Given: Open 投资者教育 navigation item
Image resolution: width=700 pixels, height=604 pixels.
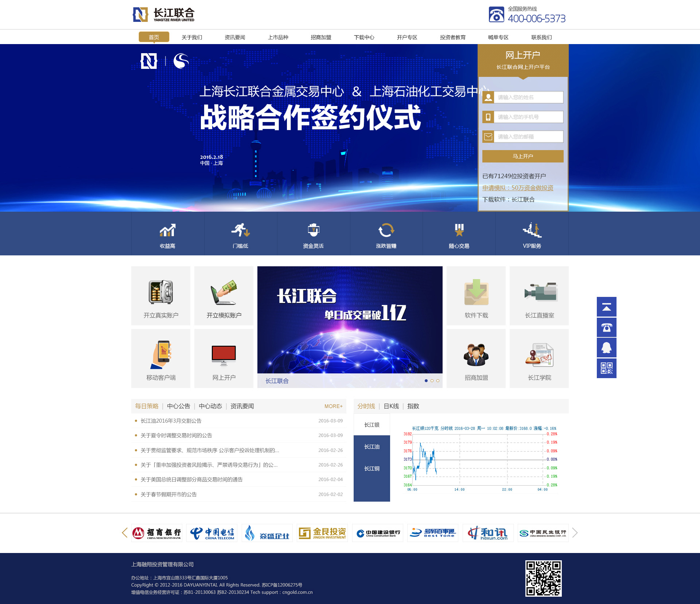Looking at the screenshot, I should click(x=452, y=37).
